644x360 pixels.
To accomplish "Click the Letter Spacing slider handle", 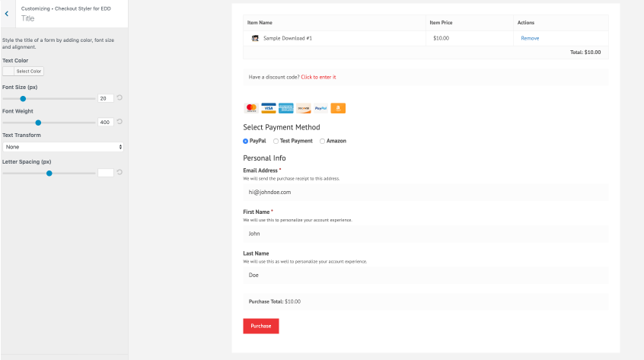I will [49, 174].
